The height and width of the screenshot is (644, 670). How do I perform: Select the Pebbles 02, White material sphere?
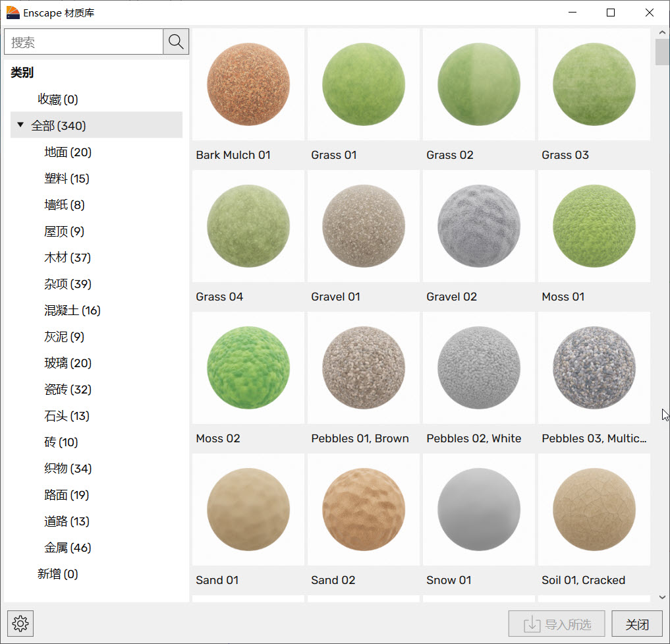click(x=479, y=368)
